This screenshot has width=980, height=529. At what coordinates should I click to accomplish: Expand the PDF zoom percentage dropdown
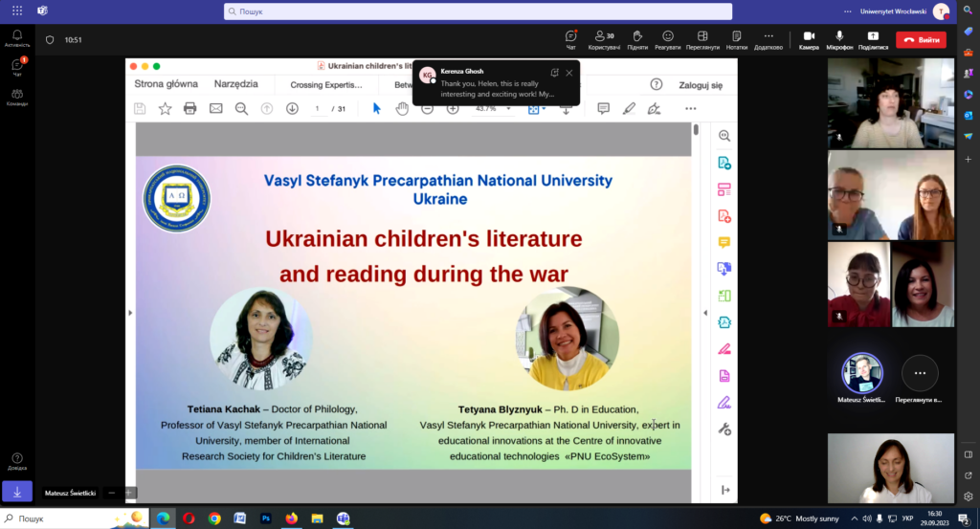pos(508,109)
